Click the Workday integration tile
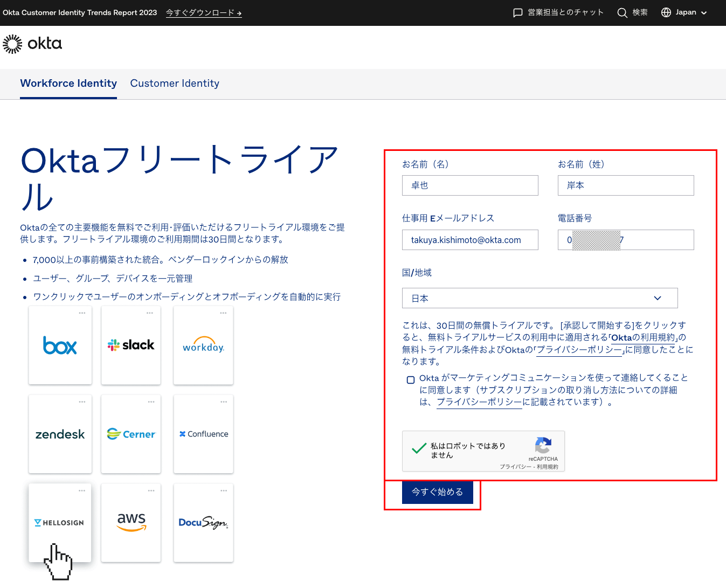This screenshot has width=726, height=588. click(x=203, y=345)
